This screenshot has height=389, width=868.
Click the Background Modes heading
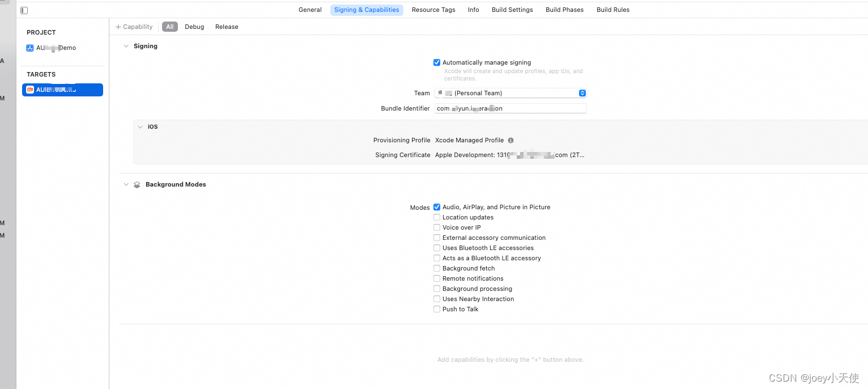176,184
